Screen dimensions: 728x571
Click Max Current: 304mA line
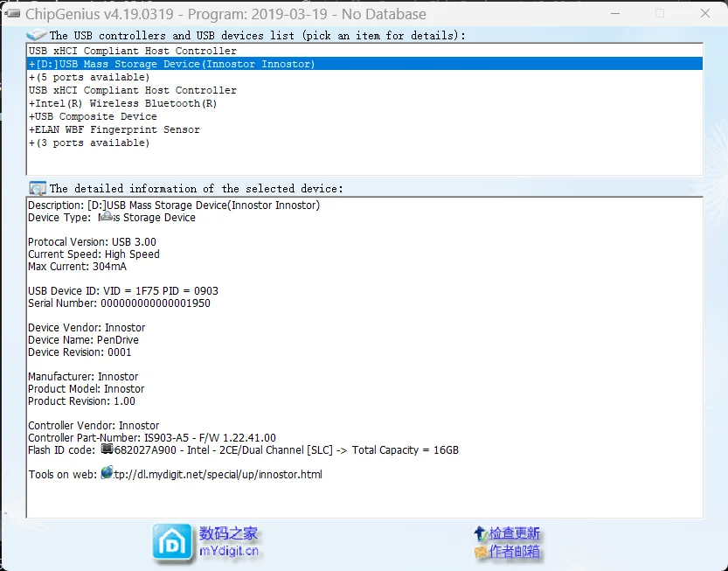pyautogui.click(x=77, y=266)
